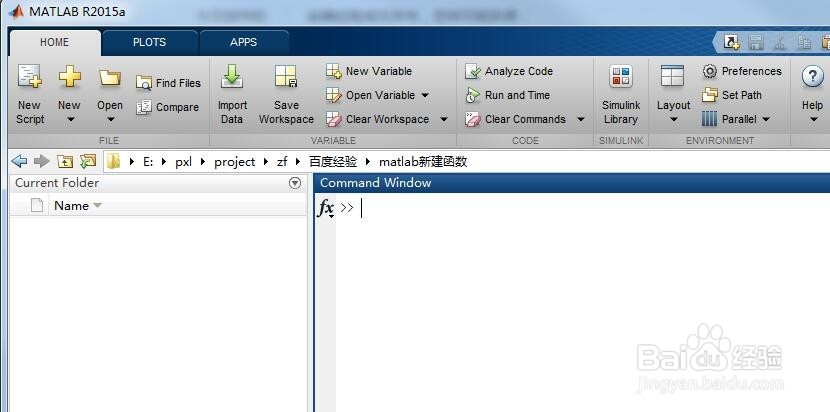This screenshot has height=412, width=830.
Task: Expand the arrow after project in path
Action: [266, 162]
